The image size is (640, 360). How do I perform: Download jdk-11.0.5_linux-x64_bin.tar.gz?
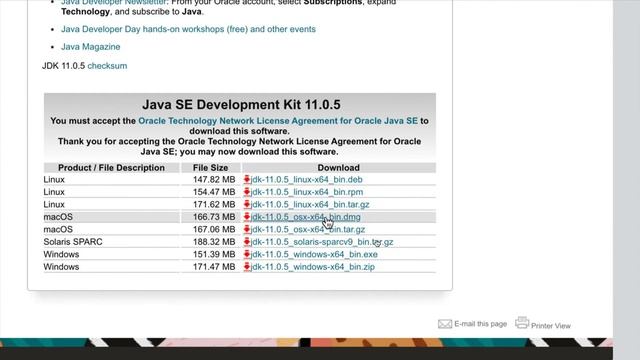(x=310, y=204)
